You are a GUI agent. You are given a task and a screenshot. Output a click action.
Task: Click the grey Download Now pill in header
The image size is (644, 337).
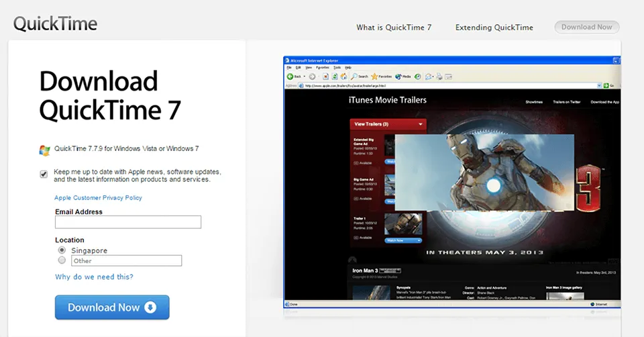586,27
